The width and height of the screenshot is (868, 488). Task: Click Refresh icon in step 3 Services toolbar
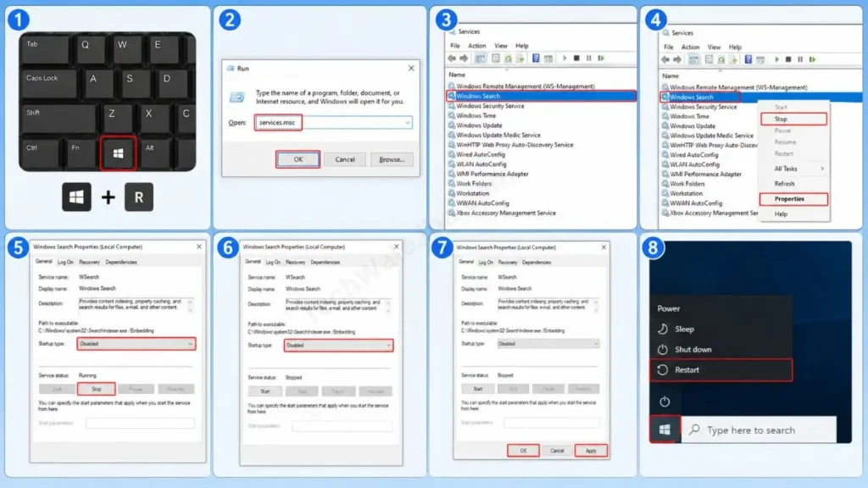click(508, 58)
